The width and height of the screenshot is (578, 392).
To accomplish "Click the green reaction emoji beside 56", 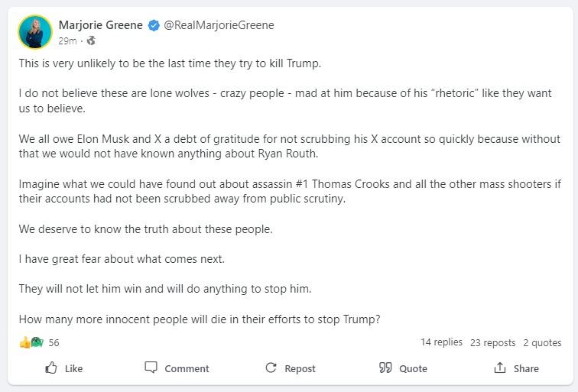I will click(x=36, y=342).
